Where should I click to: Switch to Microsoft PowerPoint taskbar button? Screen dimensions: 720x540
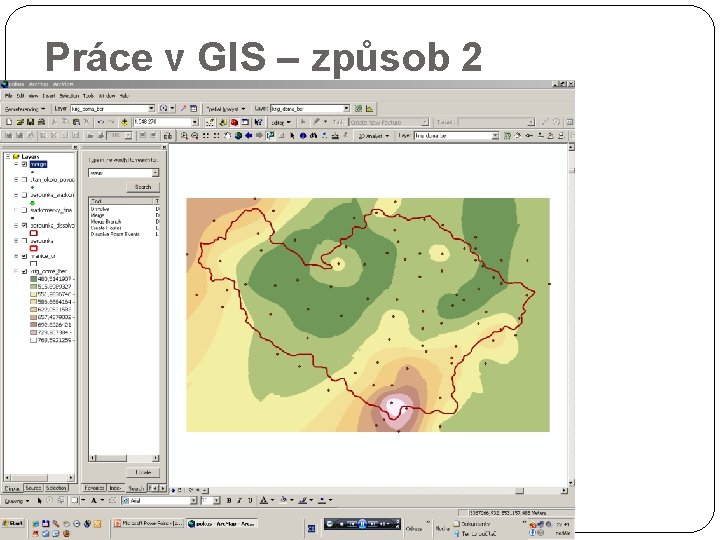coord(148,523)
